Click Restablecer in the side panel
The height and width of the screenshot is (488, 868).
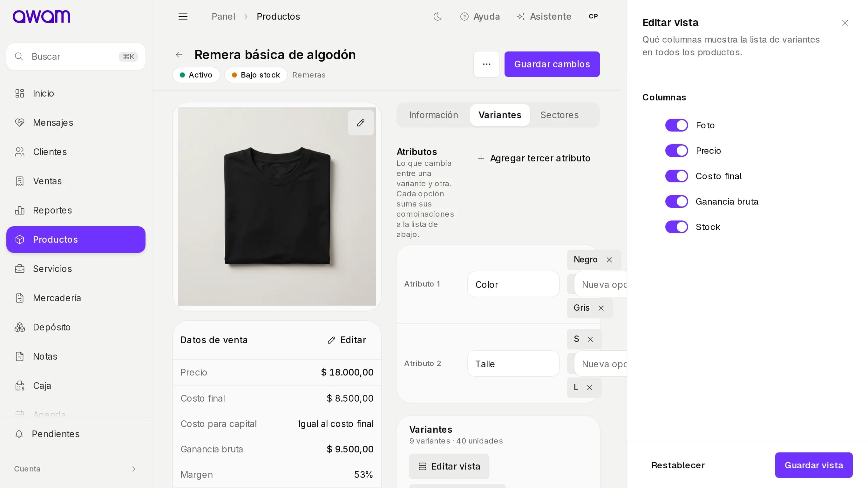[x=678, y=465]
